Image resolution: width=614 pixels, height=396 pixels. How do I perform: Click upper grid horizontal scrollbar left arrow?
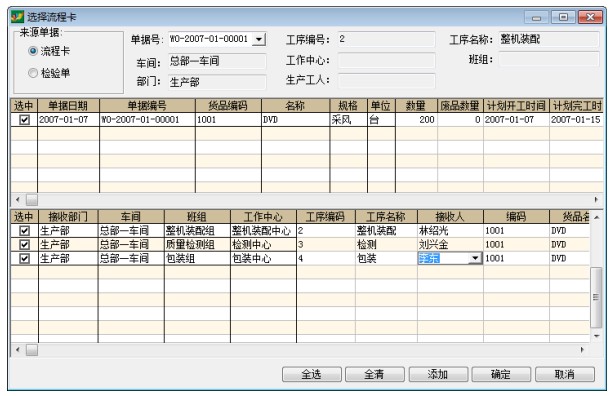pos(18,200)
